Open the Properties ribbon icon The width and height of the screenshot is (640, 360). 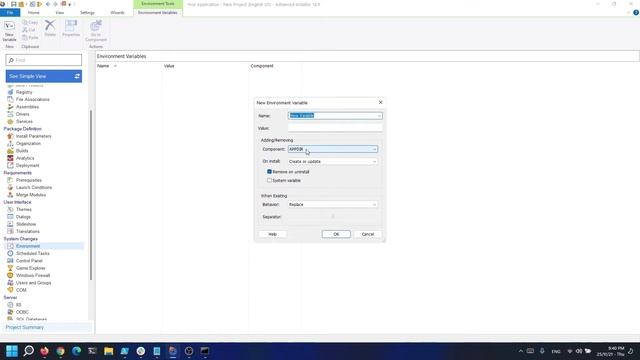(x=71, y=28)
